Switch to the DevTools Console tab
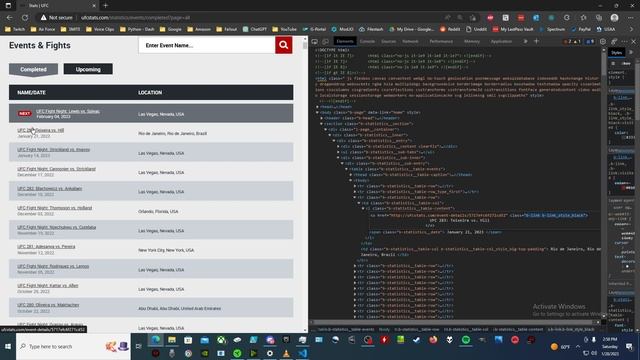640x360 pixels. pos(367,41)
